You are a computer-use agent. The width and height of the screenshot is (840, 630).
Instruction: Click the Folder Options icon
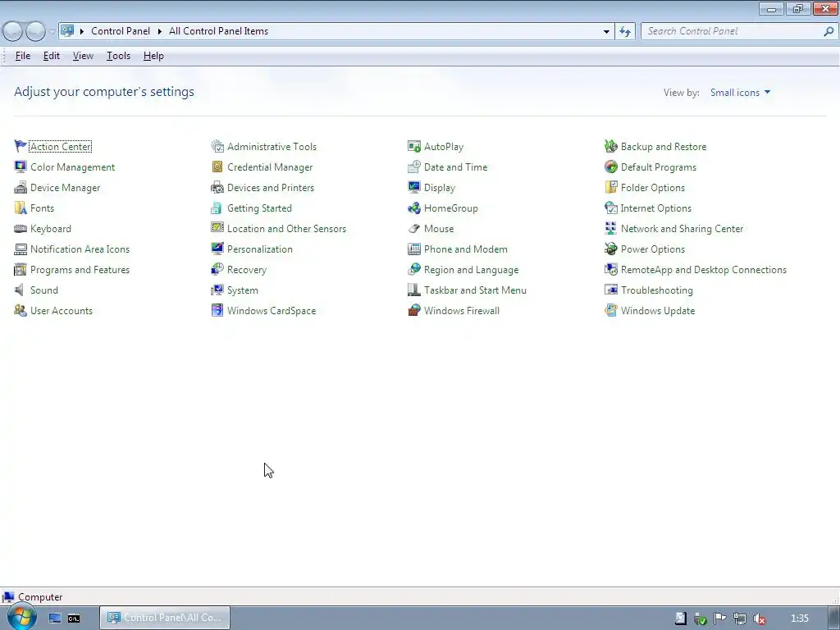click(610, 188)
